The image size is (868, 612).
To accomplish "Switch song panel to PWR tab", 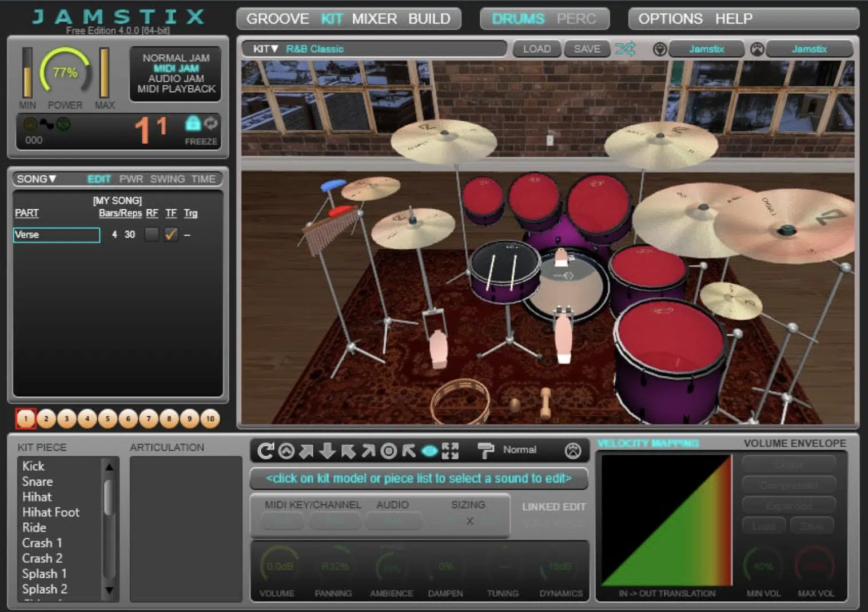I will click(131, 179).
